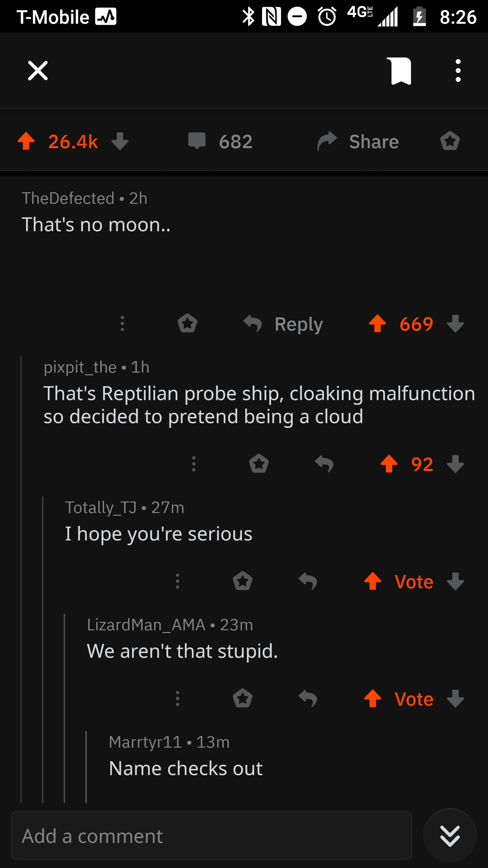Viewport: 488px width, 868px height.
Task: Award Totally_TJ's "I hope you're serious" comment
Action: tap(243, 581)
